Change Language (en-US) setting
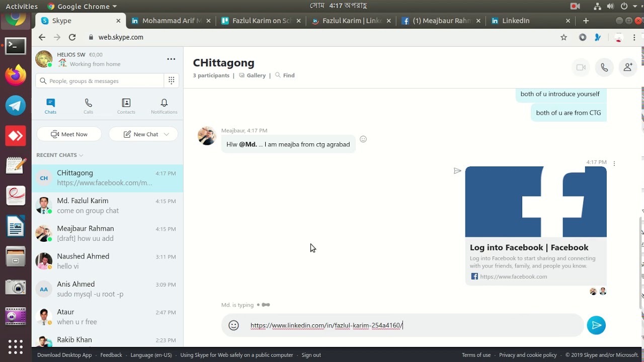The image size is (644, 362). 151,355
